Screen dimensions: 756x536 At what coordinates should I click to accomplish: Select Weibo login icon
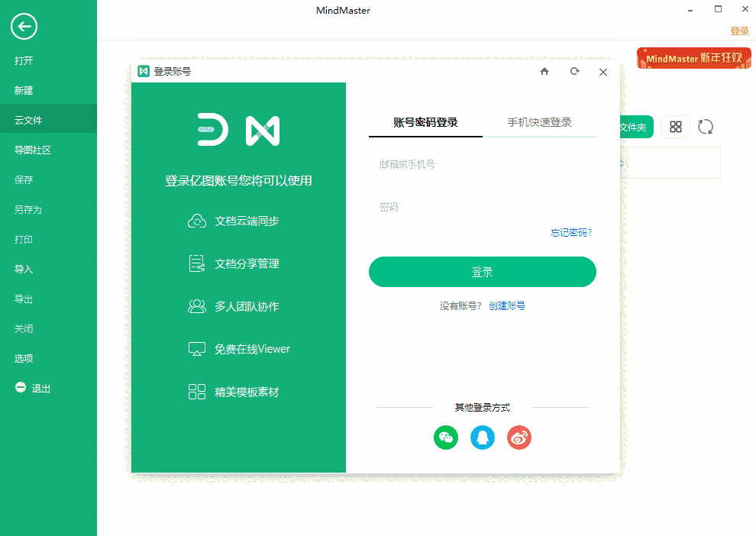click(519, 438)
